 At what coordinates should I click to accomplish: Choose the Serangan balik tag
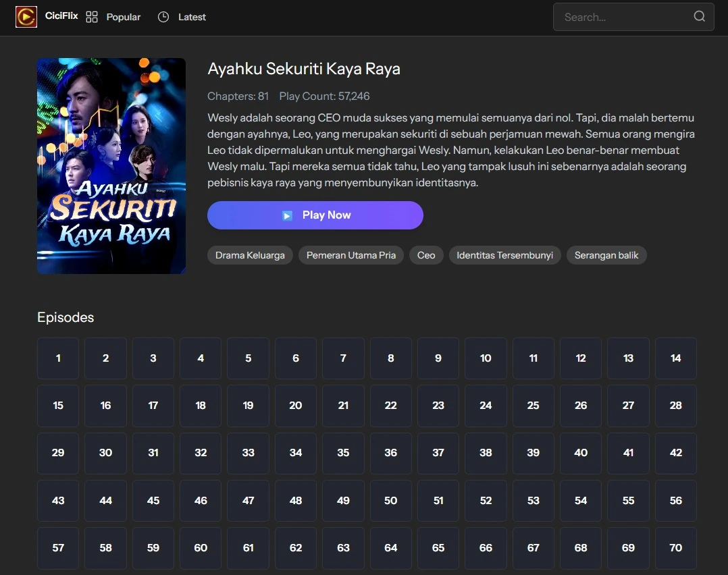click(x=606, y=255)
